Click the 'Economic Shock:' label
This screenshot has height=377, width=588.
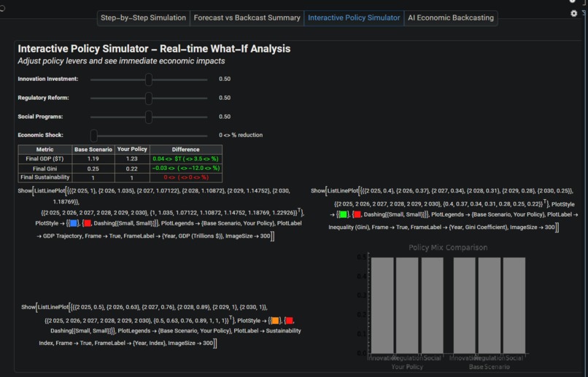(41, 135)
